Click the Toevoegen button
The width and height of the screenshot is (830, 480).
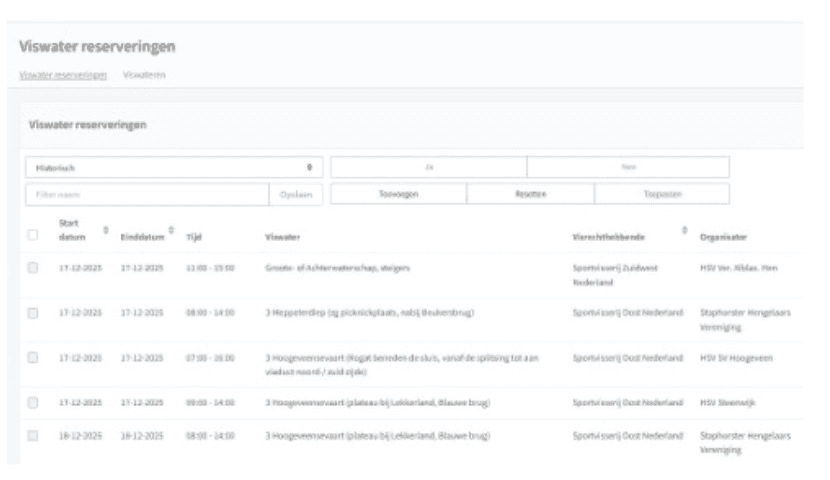click(397, 194)
